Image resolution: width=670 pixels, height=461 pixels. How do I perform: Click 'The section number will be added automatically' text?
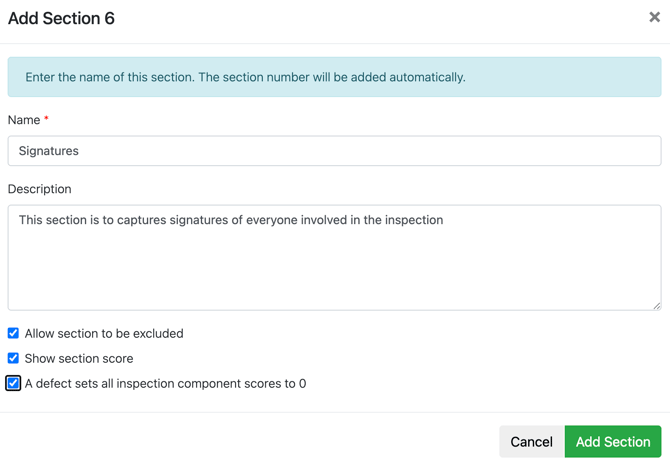point(332,77)
